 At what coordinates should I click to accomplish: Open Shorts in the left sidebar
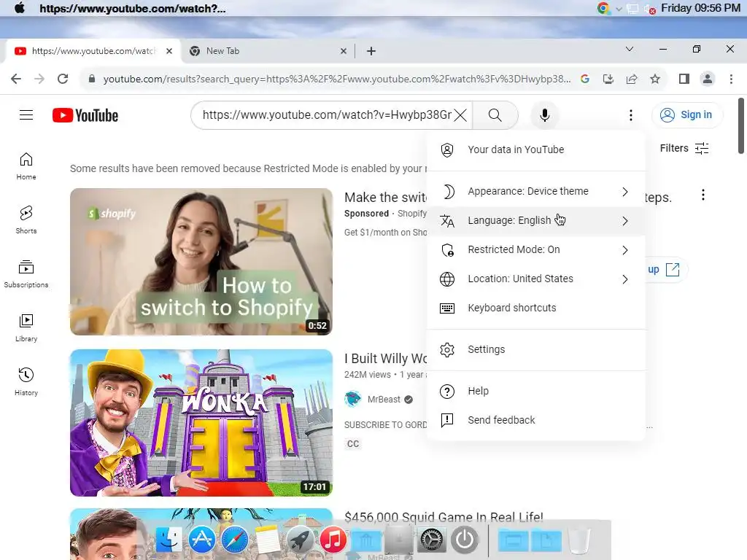click(26, 220)
